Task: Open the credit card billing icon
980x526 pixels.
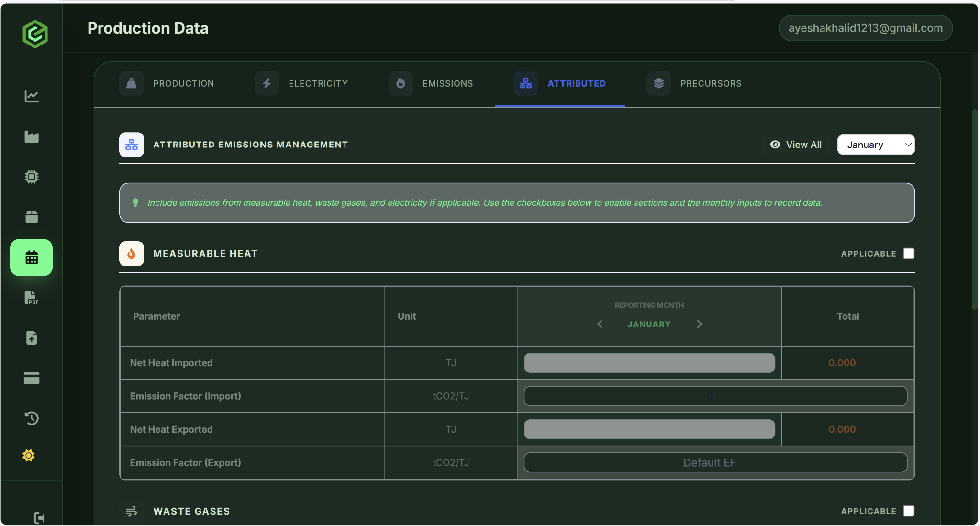Action: point(32,378)
